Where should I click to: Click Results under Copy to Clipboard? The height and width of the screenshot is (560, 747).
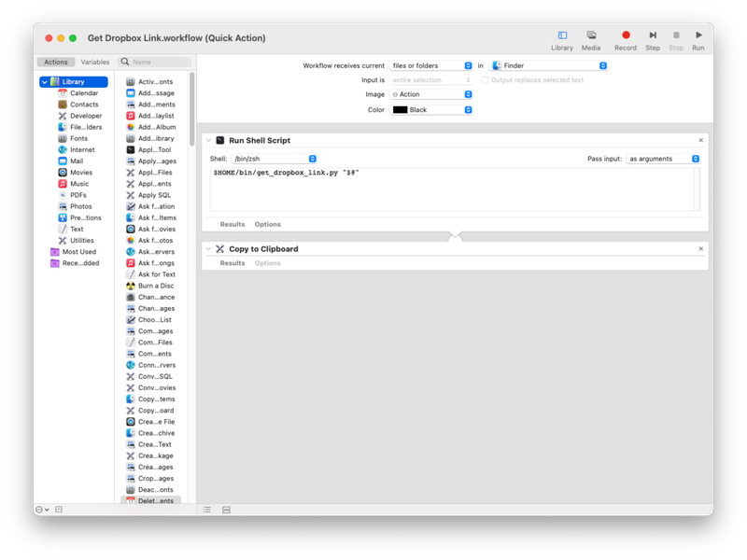coord(233,263)
